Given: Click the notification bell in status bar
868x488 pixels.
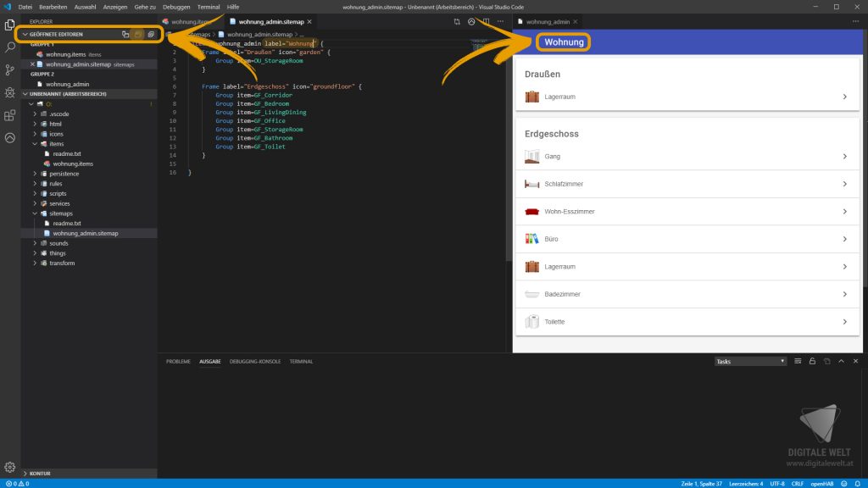Looking at the screenshot, I should click(860, 483).
